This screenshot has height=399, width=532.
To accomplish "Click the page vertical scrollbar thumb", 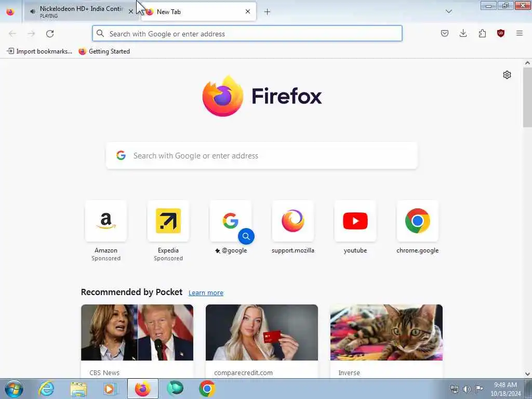I will [527, 97].
